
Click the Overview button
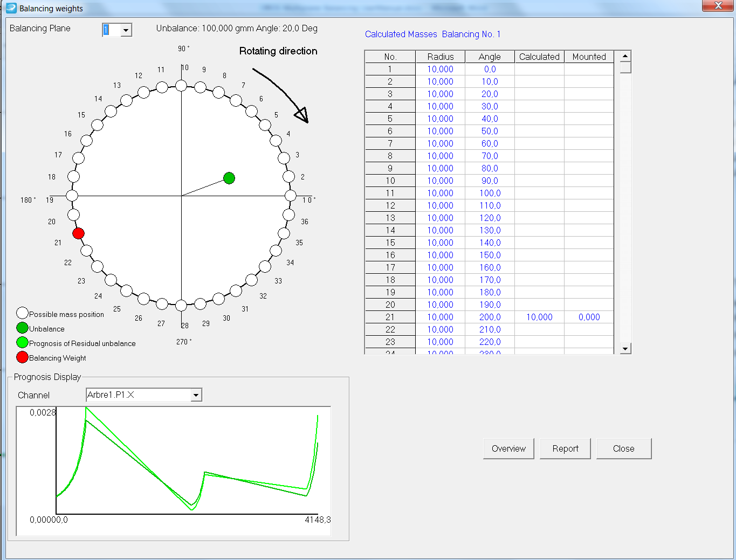tap(508, 448)
